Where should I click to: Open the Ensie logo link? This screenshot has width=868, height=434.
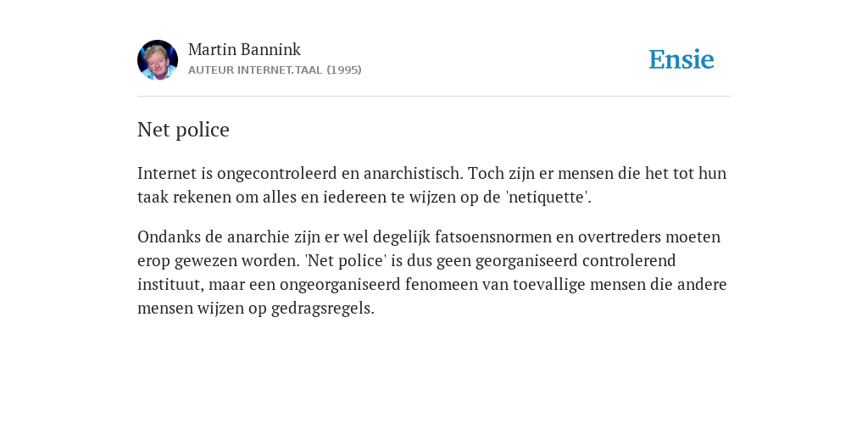[x=682, y=59]
